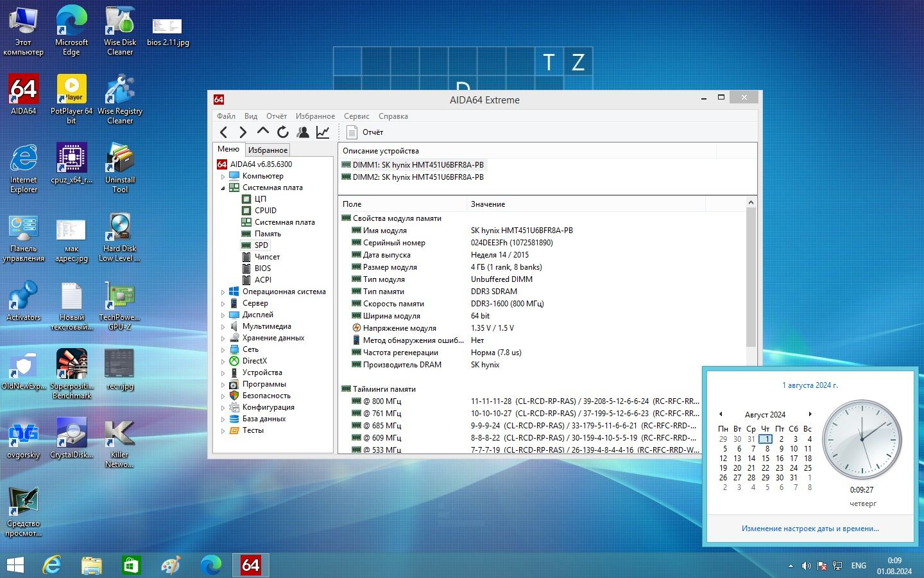Viewport: 924px width, 578px height.
Task: Open the TechPowerUp GPU-Z desktop icon
Action: tap(120, 305)
